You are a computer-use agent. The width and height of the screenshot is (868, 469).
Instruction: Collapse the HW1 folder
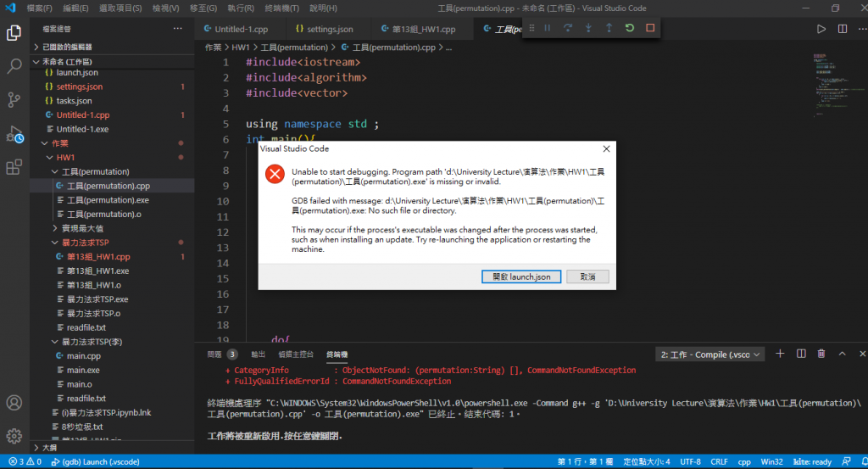tap(114, 157)
